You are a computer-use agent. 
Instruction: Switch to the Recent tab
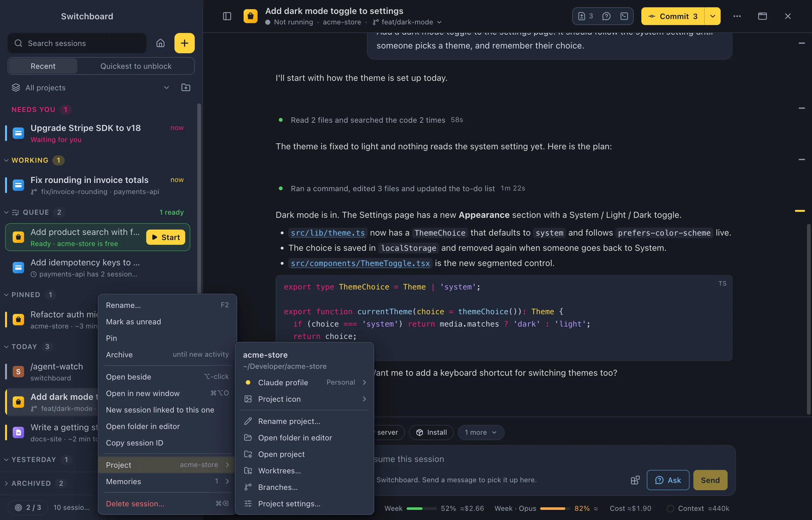[x=43, y=66]
